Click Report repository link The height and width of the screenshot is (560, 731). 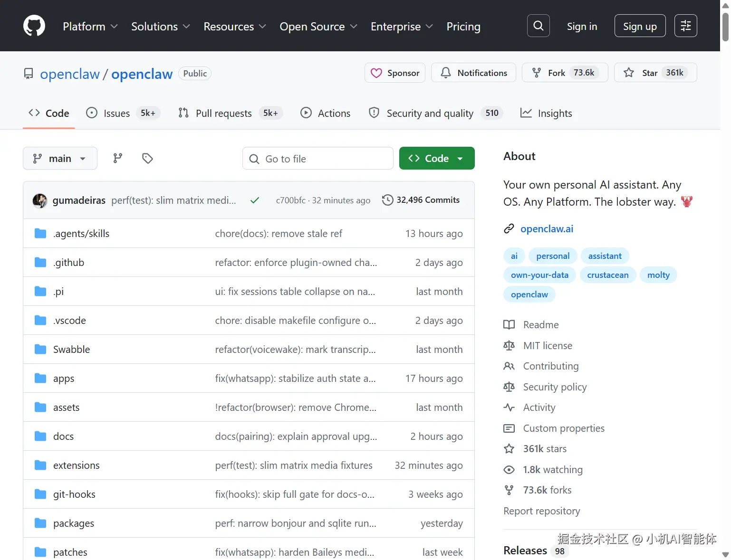pos(541,511)
